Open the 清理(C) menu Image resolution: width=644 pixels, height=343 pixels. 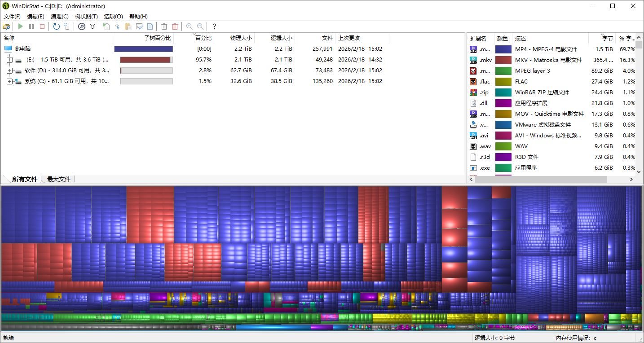click(59, 17)
